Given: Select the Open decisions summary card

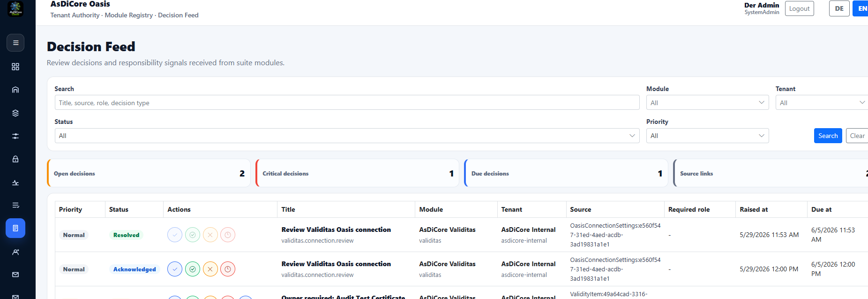Looking at the screenshot, I should 149,173.
